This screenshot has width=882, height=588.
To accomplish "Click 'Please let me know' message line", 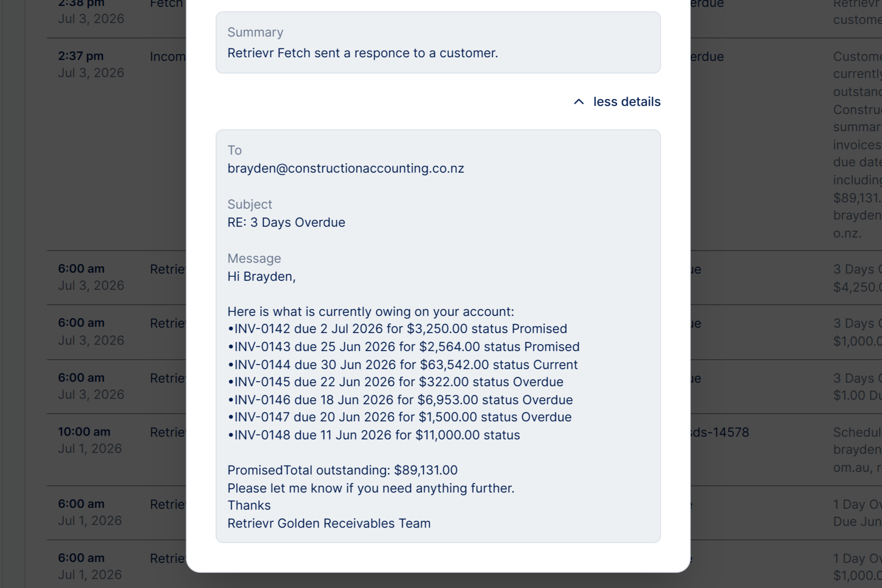I will pos(371,488).
